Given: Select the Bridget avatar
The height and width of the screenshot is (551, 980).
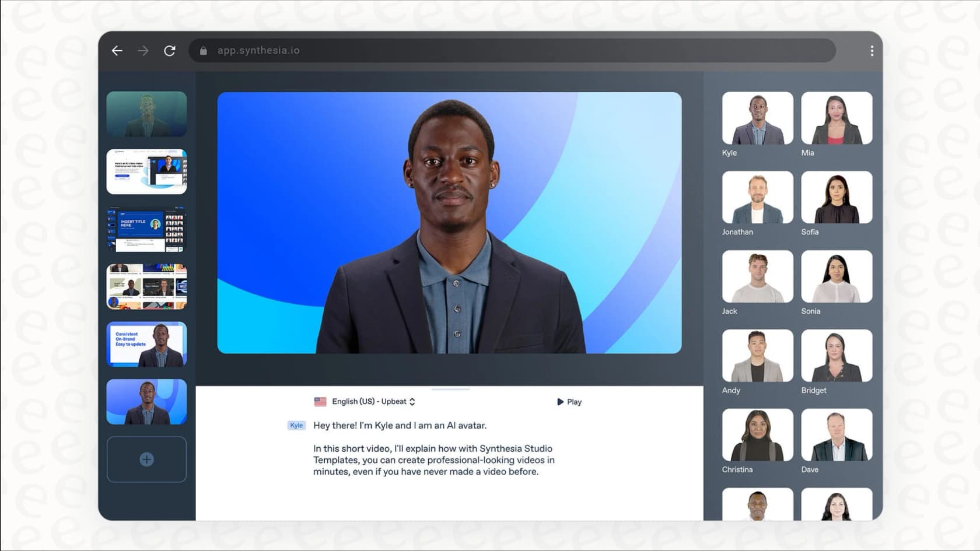Looking at the screenshot, I should coord(836,356).
